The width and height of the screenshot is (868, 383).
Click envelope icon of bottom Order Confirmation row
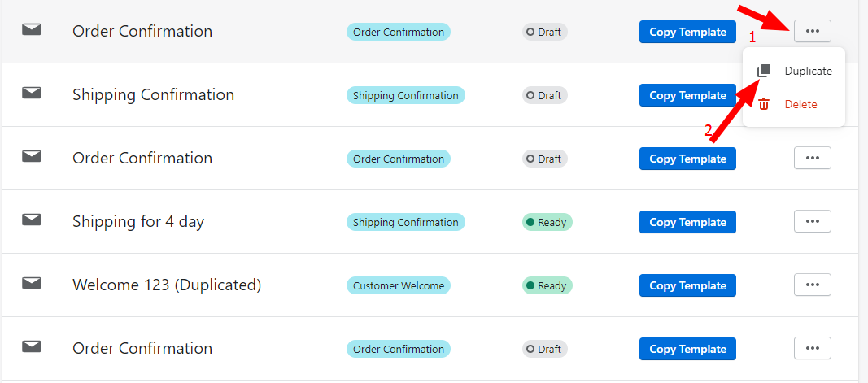pyautogui.click(x=32, y=346)
